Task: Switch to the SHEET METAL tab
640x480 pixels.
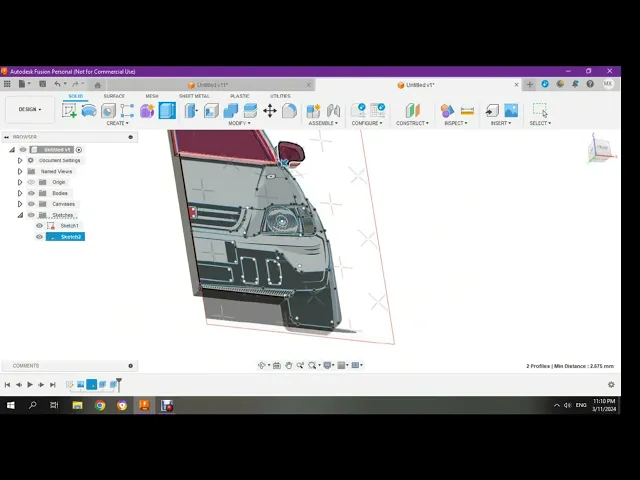Action: [194, 96]
